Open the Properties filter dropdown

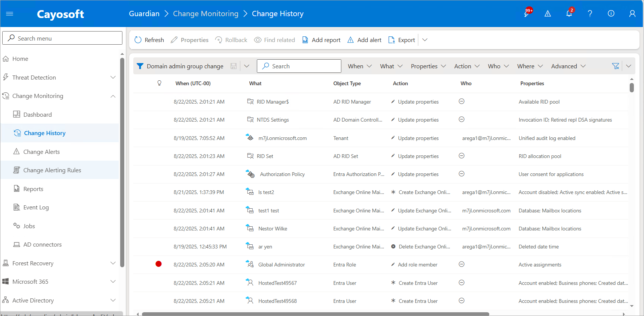click(428, 66)
